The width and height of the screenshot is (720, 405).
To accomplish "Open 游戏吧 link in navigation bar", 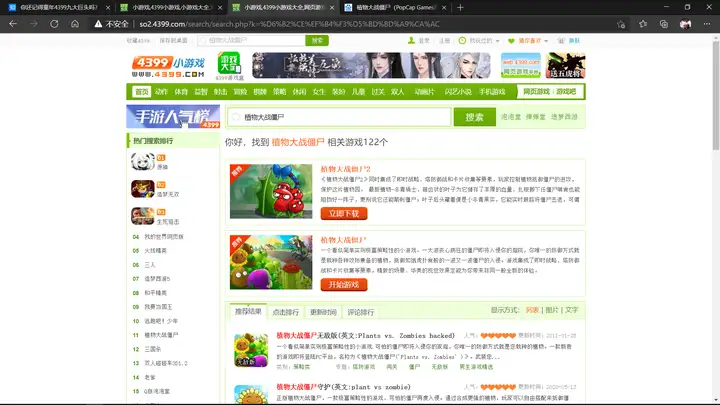I will click(x=566, y=91).
